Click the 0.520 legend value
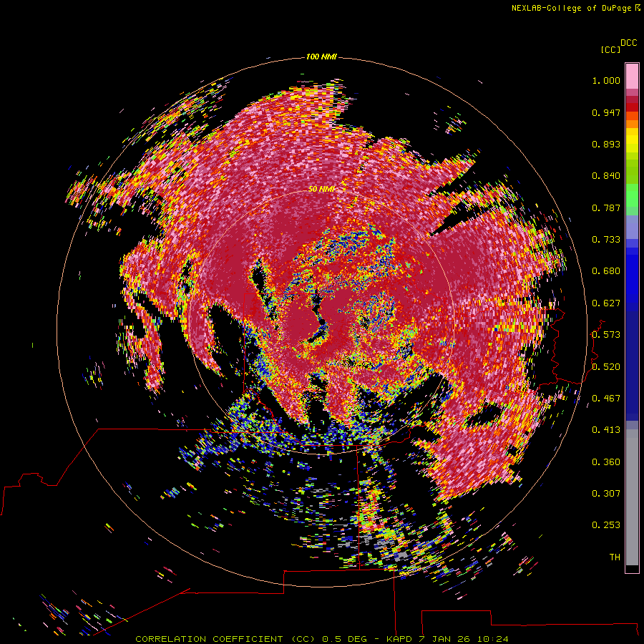This screenshot has height=644, width=644. click(x=606, y=367)
